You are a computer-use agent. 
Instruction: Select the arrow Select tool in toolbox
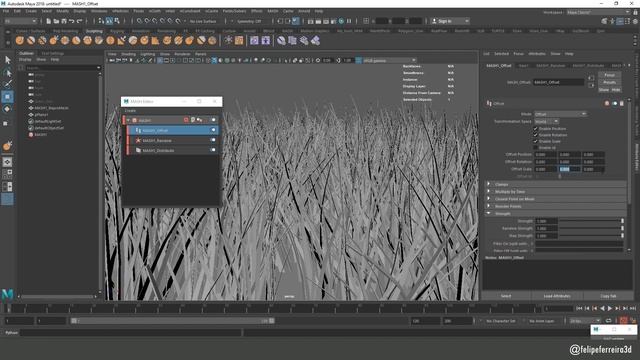7,60
